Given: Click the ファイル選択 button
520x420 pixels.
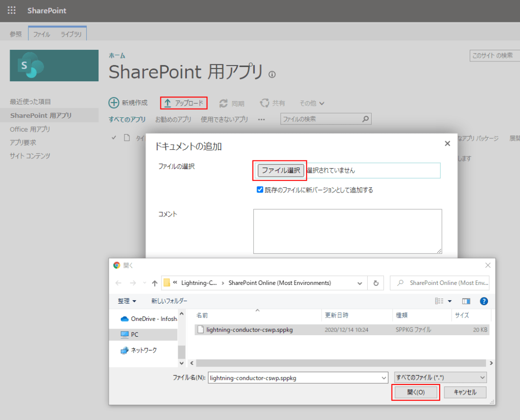Looking at the screenshot, I should click(x=281, y=171).
